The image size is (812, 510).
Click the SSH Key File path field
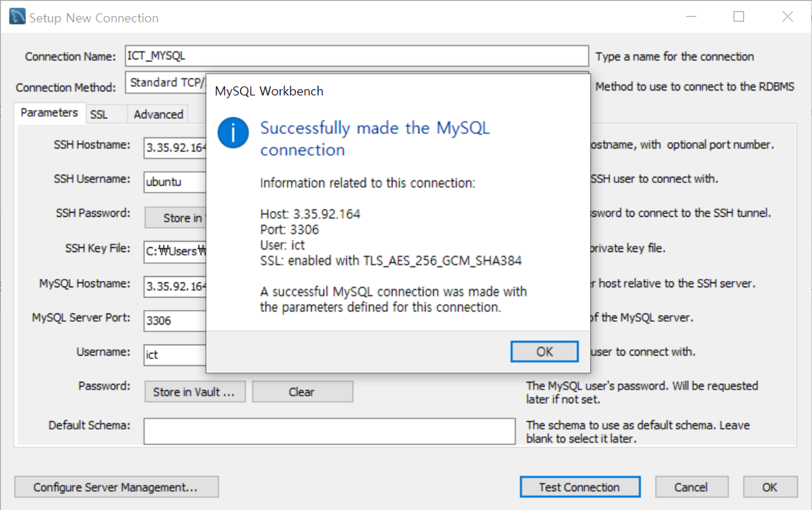point(175,251)
